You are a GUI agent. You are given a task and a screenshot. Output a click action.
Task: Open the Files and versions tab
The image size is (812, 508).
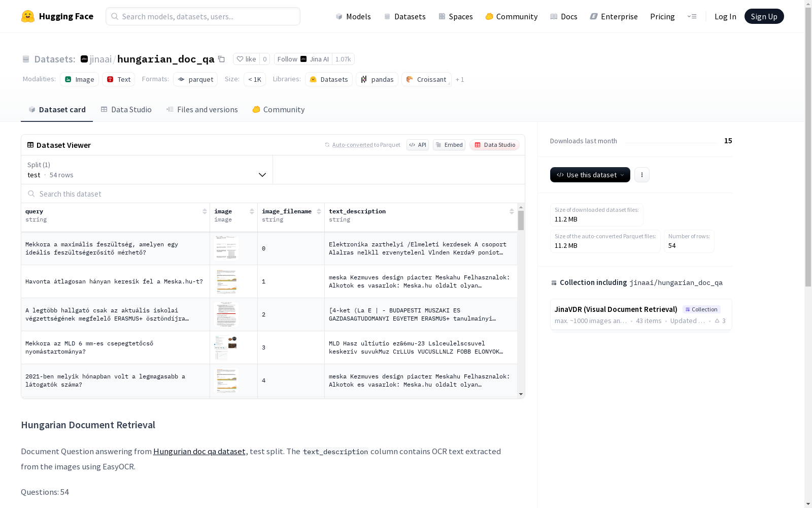coord(202,109)
